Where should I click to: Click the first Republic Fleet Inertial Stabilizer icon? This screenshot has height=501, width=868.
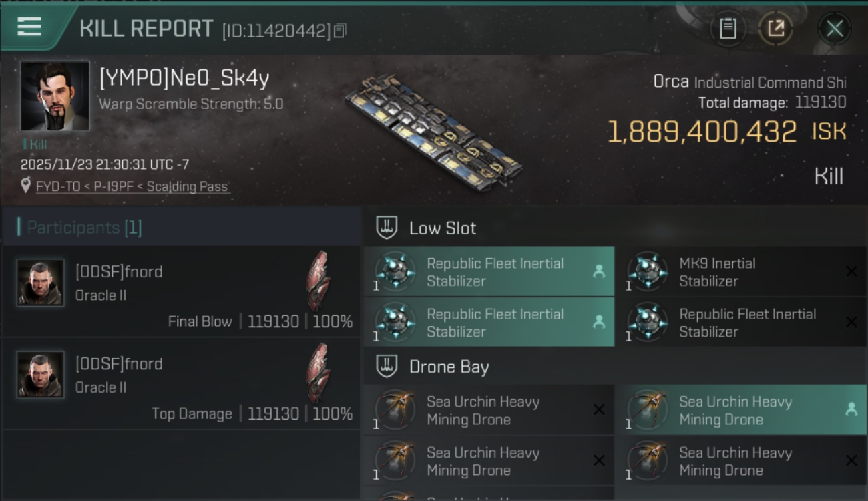coord(395,271)
